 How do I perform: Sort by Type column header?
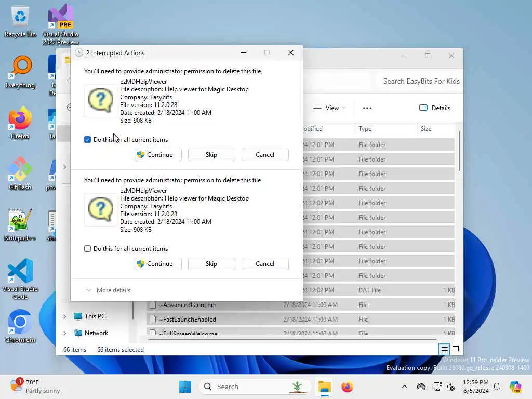click(x=386, y=129)
